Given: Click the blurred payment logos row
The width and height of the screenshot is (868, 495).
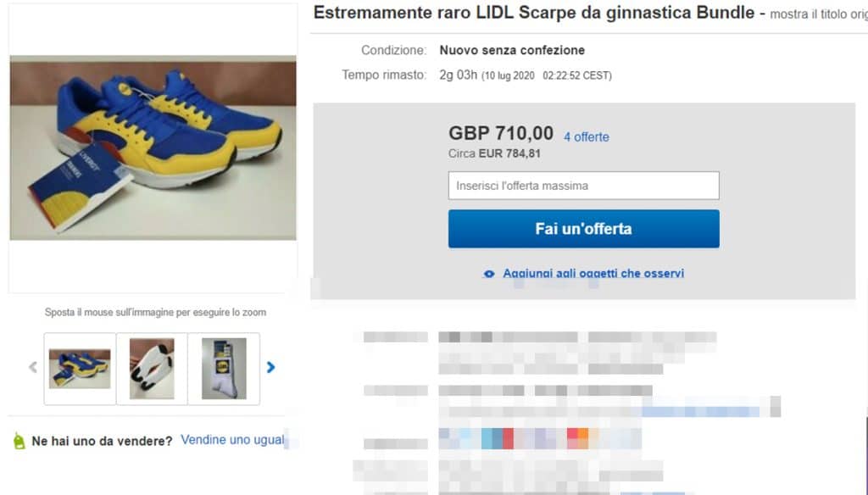Looking at the screenshot, I should (x=540, y=438).
